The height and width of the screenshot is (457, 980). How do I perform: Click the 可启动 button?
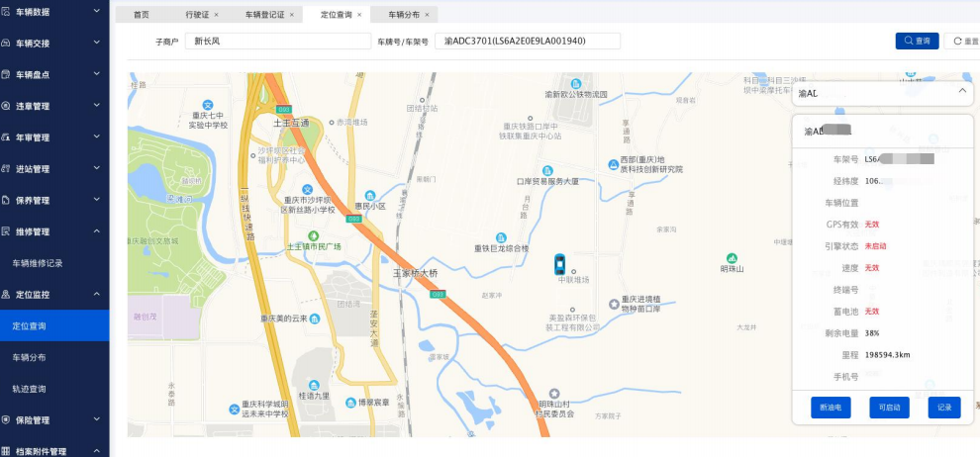[888, 408]
